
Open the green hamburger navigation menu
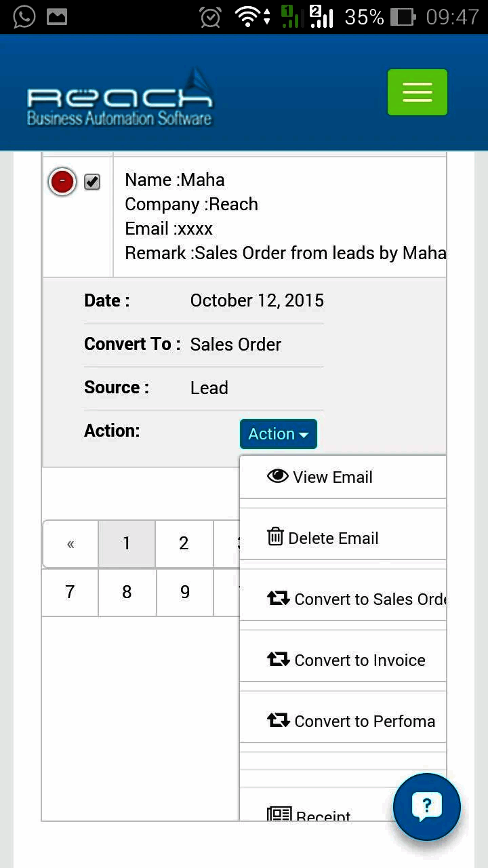click(x=417, y=92)
